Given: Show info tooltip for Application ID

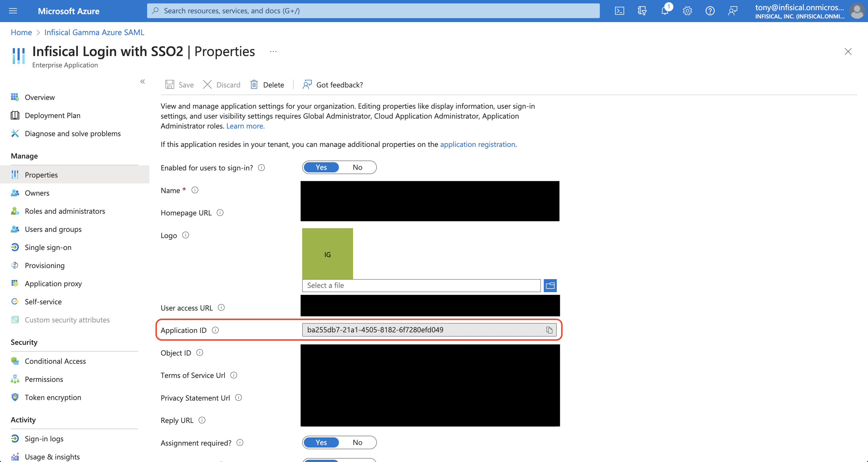Looking at the screenshot, I should pos(215,330).
